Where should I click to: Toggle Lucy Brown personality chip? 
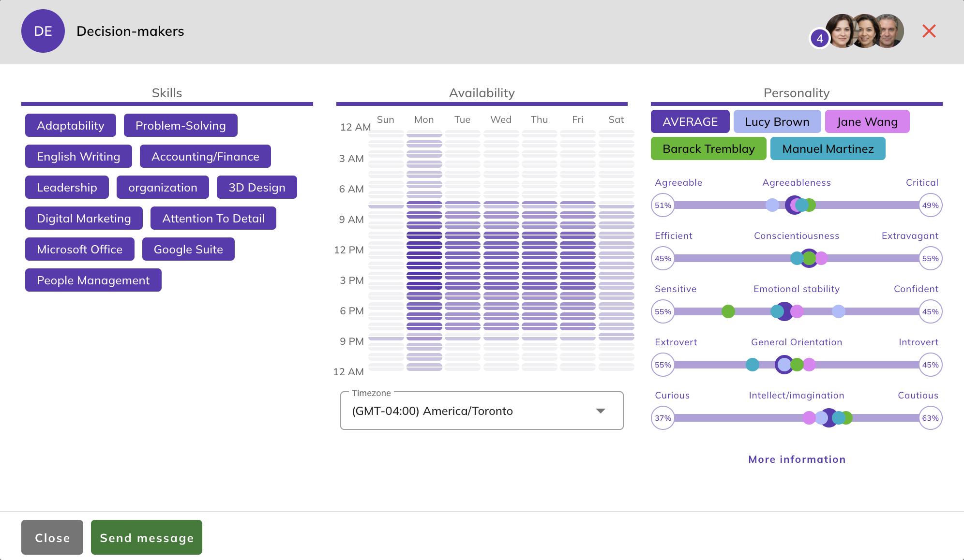tap(777, 122)
